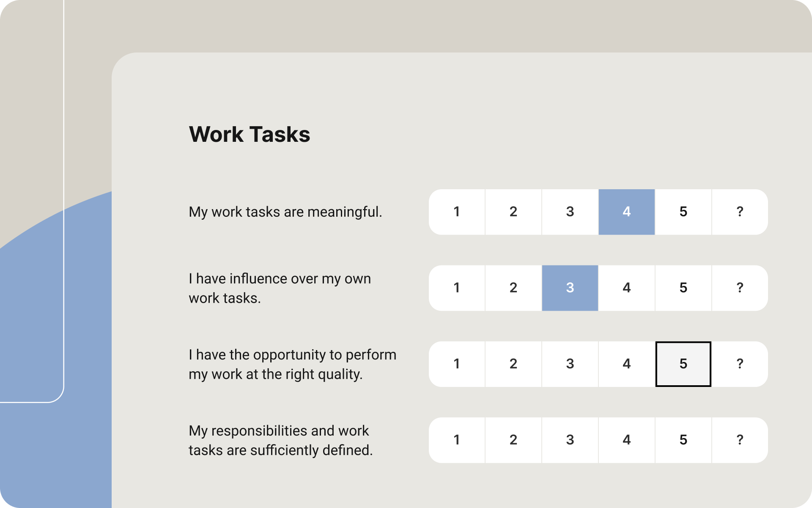This screenshot has height=508, width=812.
Task: Click the Work Tasks heading
Action: [250, 135]
